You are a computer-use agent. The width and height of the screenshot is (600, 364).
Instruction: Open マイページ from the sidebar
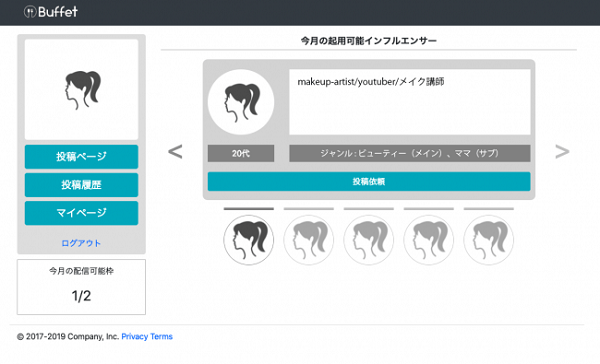[x=82, y=213]
